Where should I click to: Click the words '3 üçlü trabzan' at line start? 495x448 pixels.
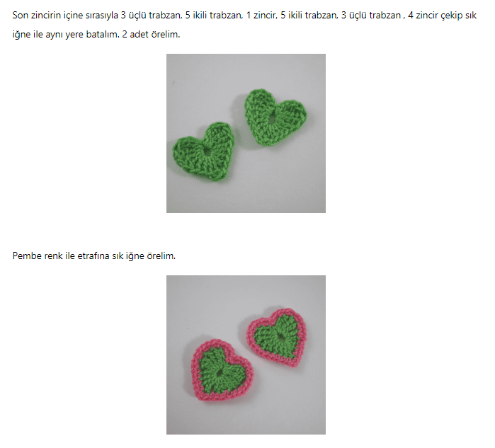point(152,15)
